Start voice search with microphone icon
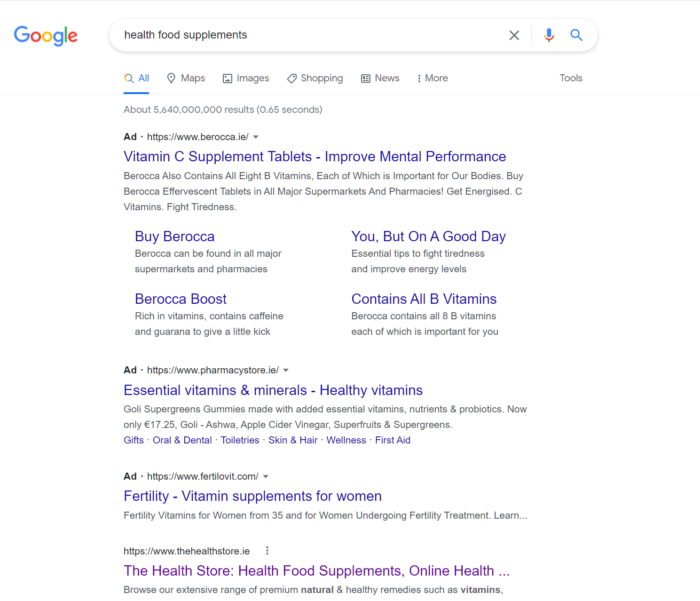The image size is (700, 601). [549, 35]
